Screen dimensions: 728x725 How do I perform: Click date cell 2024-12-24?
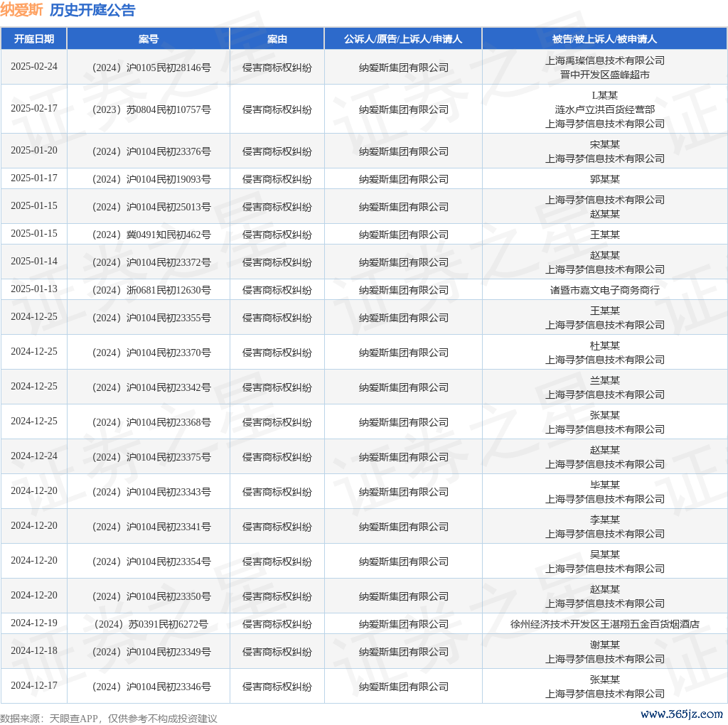click(34, 456)
